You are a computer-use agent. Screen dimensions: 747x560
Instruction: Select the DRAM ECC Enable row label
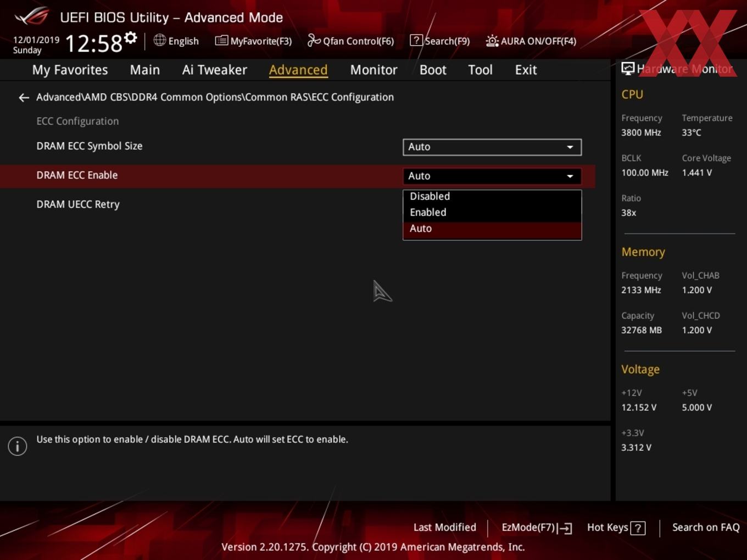pyautogui.click(x=77, y=175)
